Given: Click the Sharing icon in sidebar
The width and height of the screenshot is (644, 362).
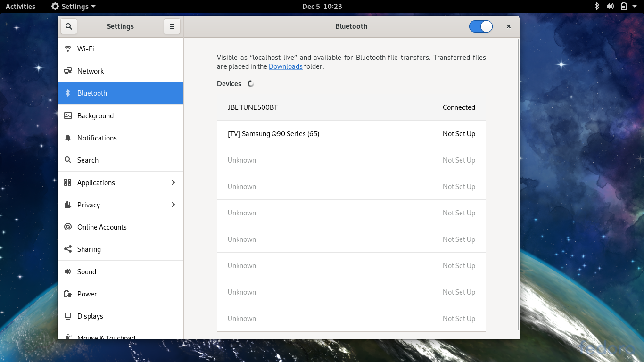Looking at the screenshot, I should (x=68, y=249).
